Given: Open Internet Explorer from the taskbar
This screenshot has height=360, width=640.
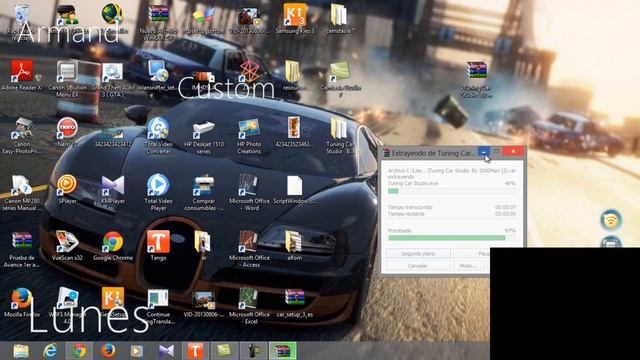Looking at the screenshot, I should click(50, 351).
